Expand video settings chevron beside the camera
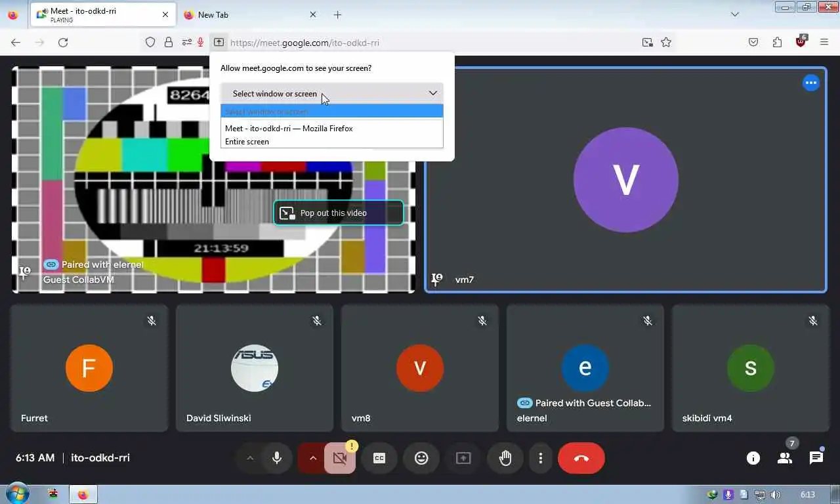The height and width of the screenshot is (504, 840). [x=312, y=458]
